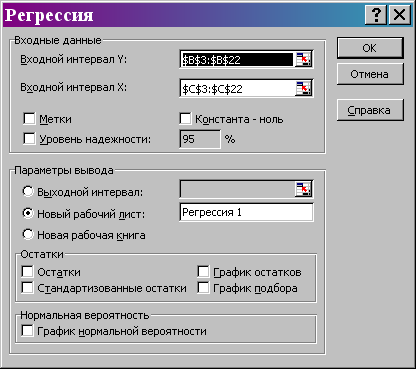Check График нормальной вероятности
This screenshot has width=416, height=369.
point(27,331)
